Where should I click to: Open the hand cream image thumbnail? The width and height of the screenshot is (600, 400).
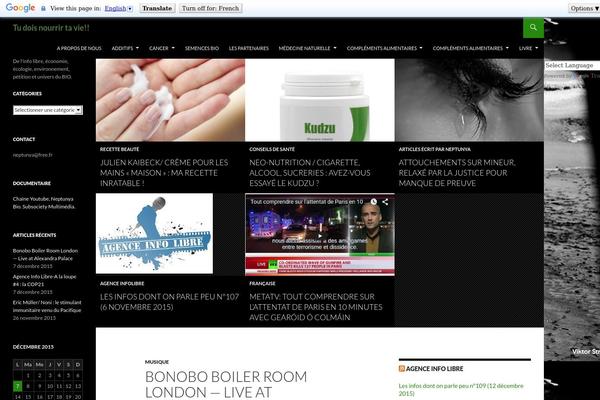point(170,100)
